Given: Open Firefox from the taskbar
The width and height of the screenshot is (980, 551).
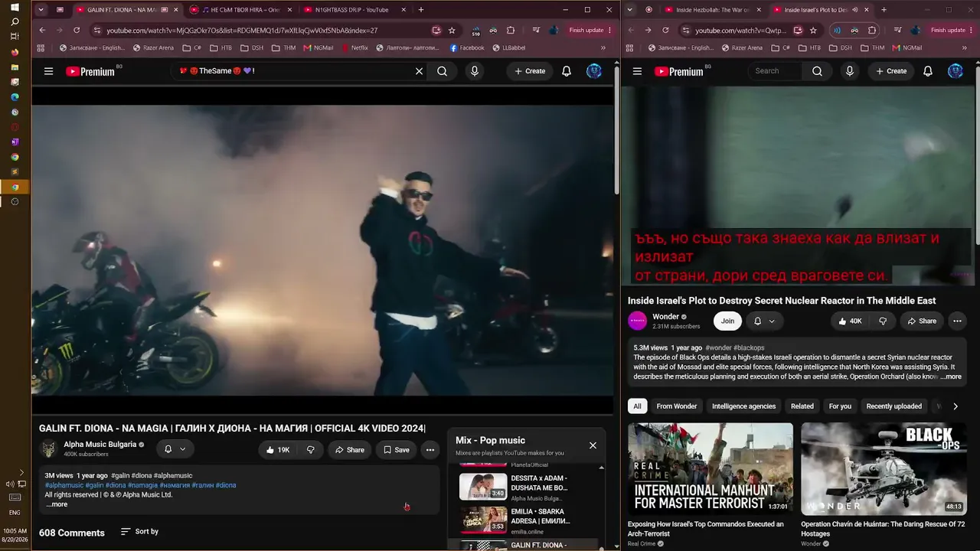Looking at the screenshot, I should click(x=15, y=53).
